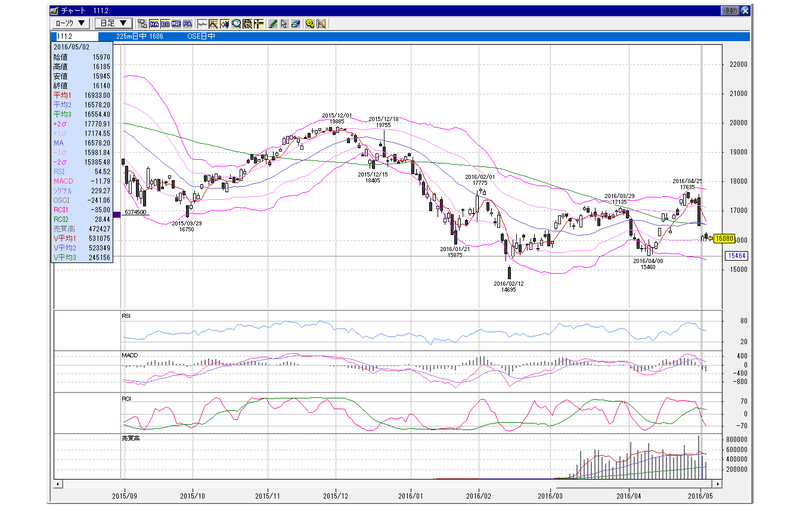800x507 pixels.
Task: Click the tree structure icon in toolbar
Action: (142, 23)
